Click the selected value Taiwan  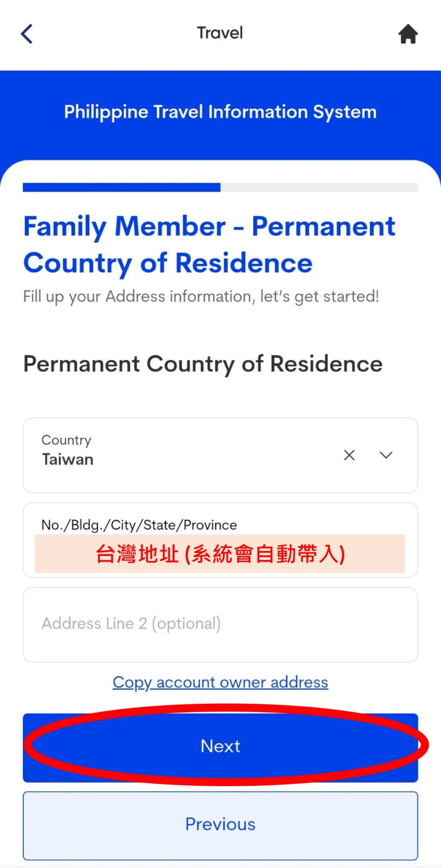68,460
